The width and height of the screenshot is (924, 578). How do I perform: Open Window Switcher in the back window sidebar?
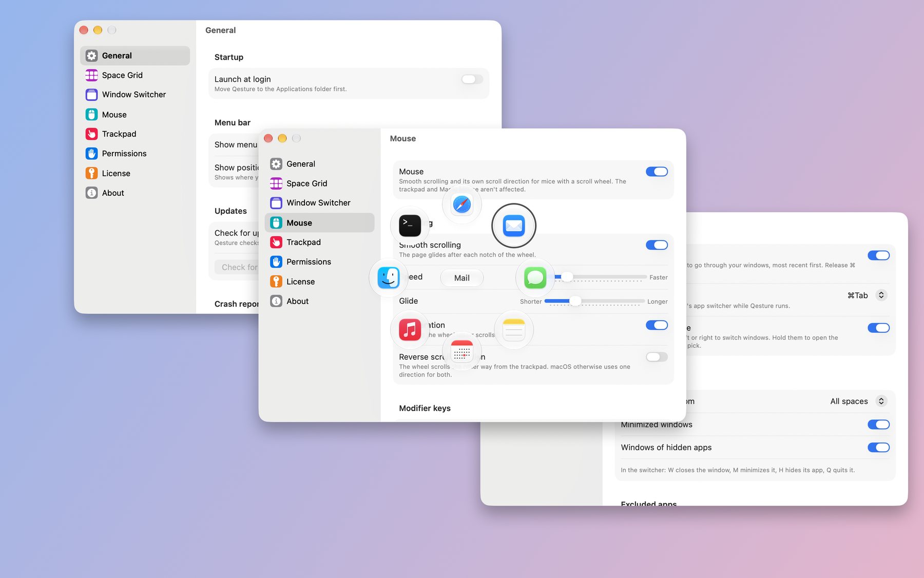tap(135, 95)
